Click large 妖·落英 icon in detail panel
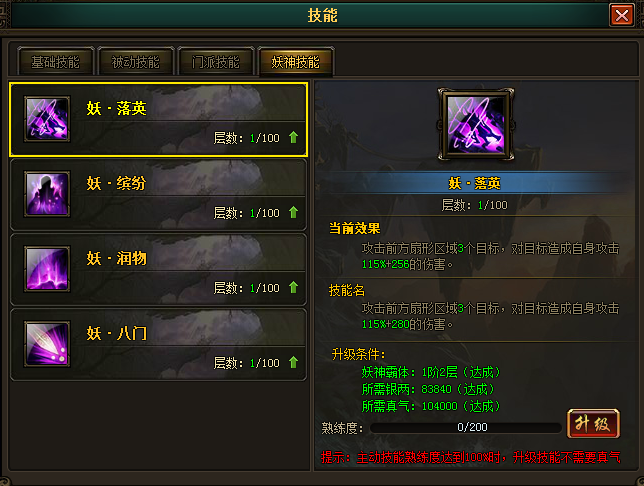The height and width of the screenshot is (486, 644). (476, 124)
